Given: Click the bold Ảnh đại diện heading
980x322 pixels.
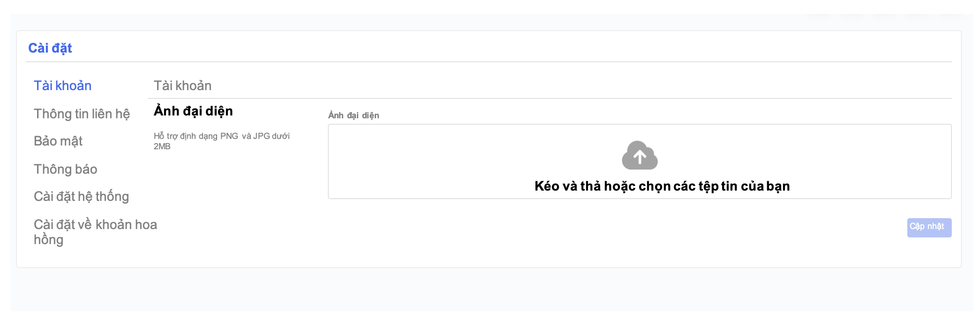Looking at the screenshot, I should pyautogui.click(x=193, y=111).
